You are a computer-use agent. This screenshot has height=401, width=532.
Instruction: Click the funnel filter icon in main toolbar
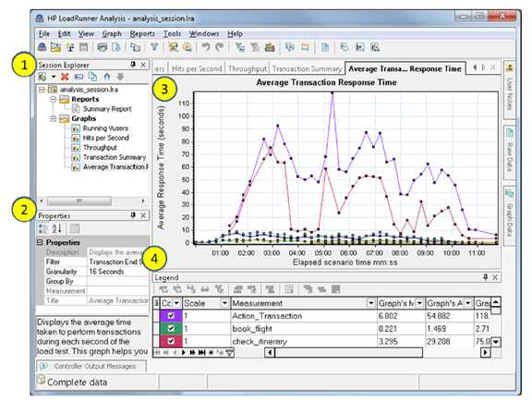[x=154, y=47]
